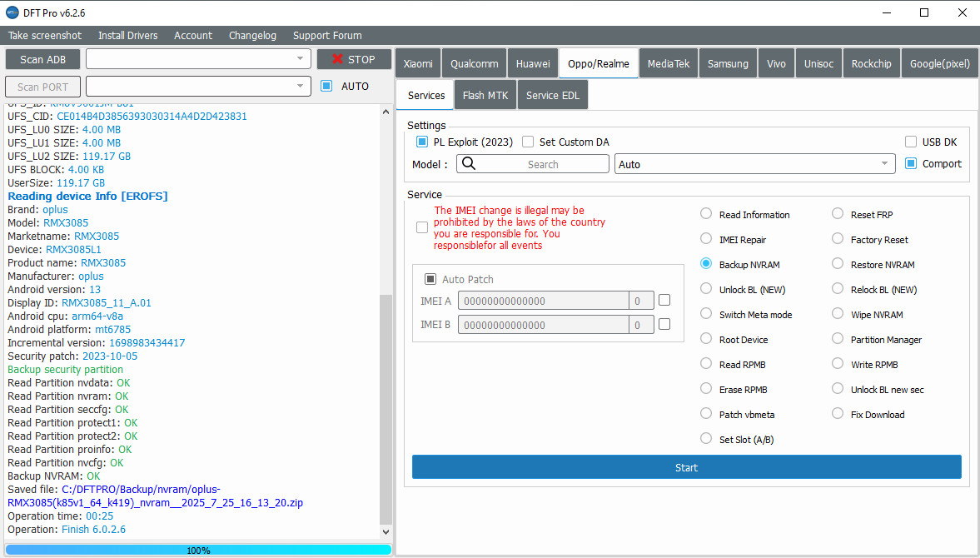The height and width of the screenshot is (558, 980).
Task: Toggle the PL Exploit (2023) checkbox
Action: (422, 142)
